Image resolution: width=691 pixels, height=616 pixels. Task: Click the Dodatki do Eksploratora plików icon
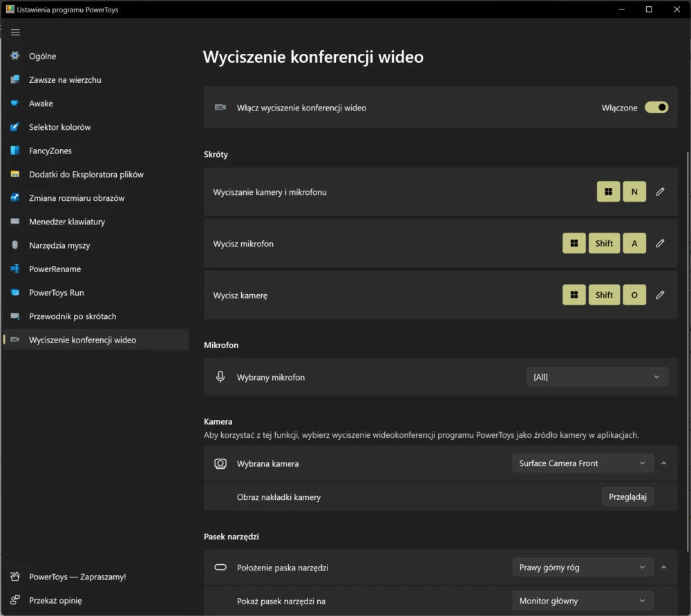(x=15, y=174)
